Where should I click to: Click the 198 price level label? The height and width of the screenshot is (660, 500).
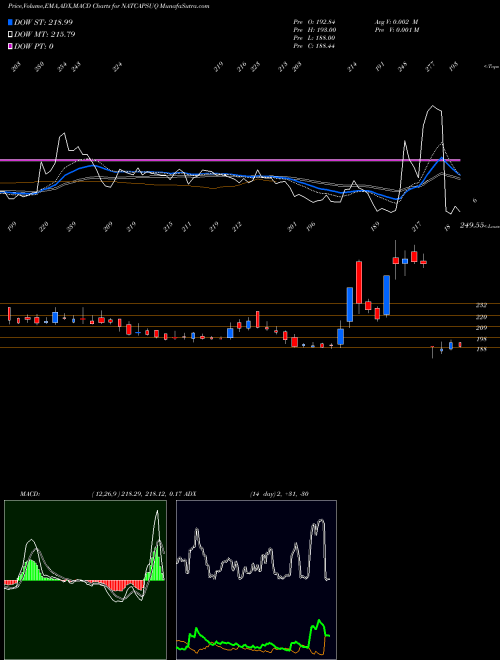click(481, 339)
